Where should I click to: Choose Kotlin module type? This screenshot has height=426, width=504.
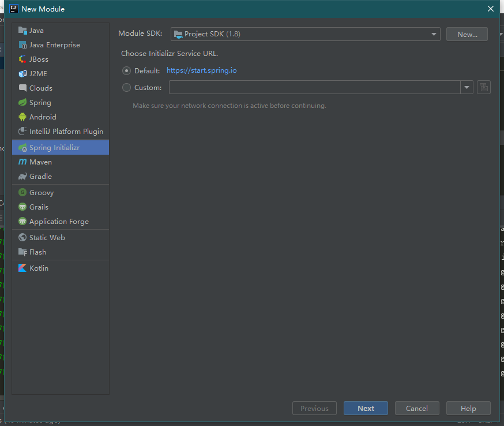tap(61, 268)
